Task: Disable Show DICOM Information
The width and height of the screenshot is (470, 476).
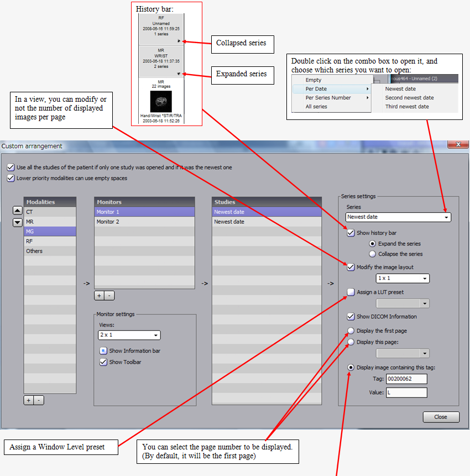Action: point(351,316)
